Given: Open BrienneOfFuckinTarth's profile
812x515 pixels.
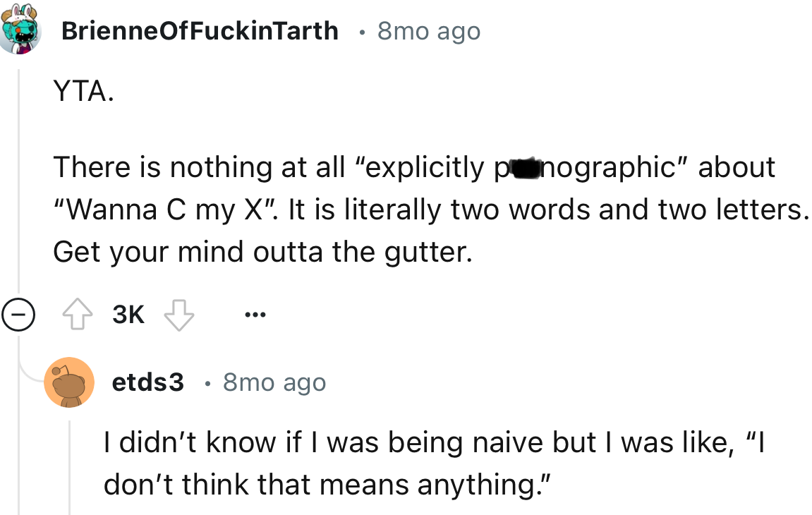Looking at the screenshot, I should click(198, 30).
